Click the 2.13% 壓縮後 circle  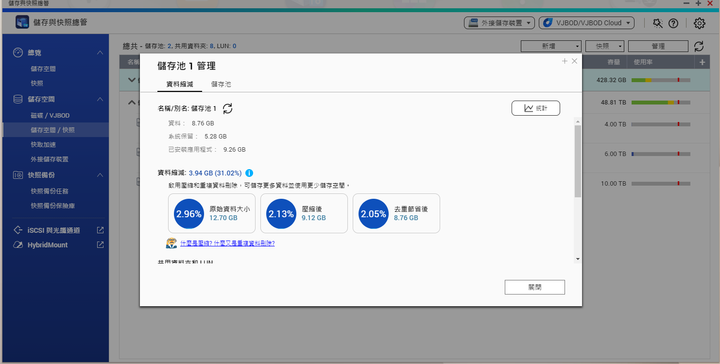coord(281,213)
